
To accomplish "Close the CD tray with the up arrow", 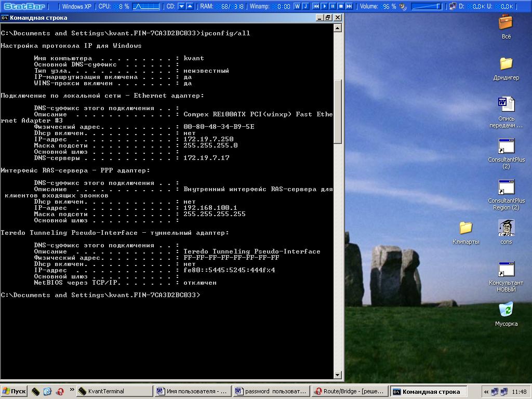I will [190, 6].
